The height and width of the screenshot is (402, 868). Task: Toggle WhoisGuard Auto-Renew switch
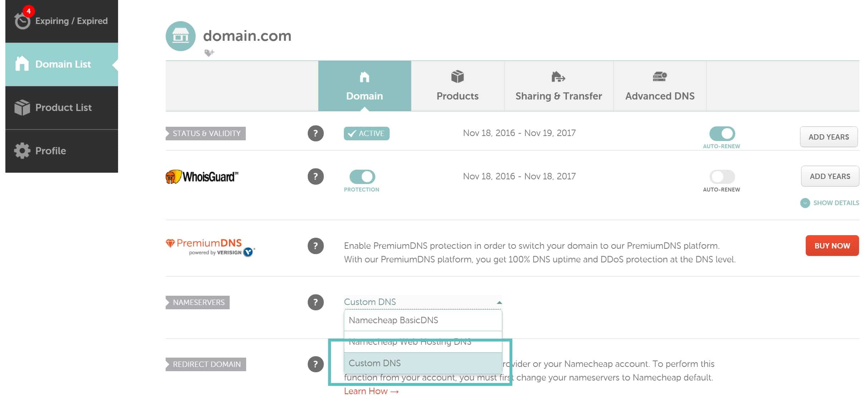tap(721, 176)
